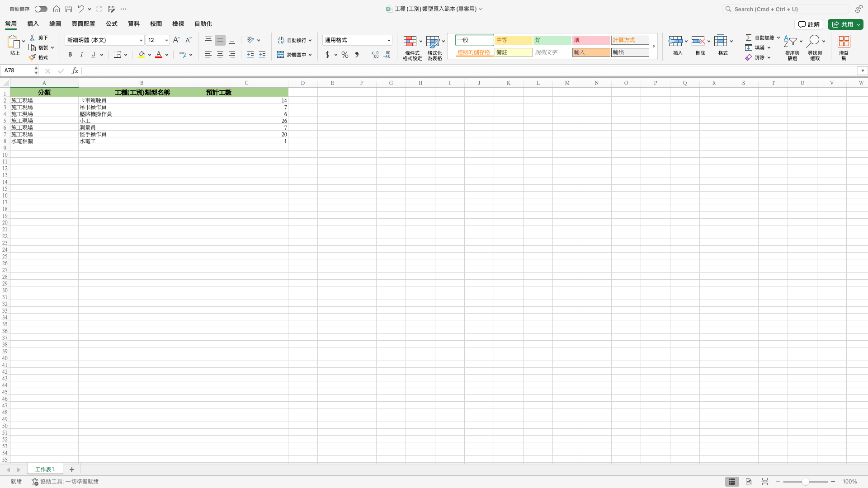
Task: Open Conditional Formatting icon
Action: 410,42
